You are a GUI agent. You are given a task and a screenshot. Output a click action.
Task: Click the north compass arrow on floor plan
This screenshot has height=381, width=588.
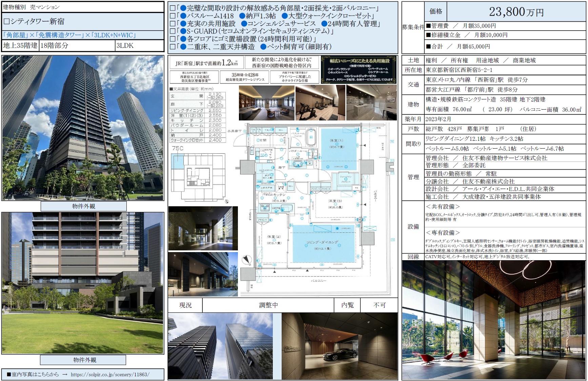click(247, 261)
